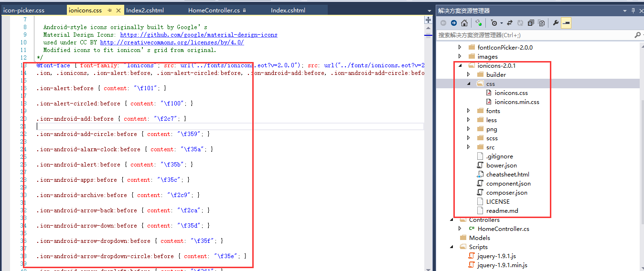The image size is (644, 271).
Task: Click the Collapse All icon in toolbar
Action: (531, 23)
